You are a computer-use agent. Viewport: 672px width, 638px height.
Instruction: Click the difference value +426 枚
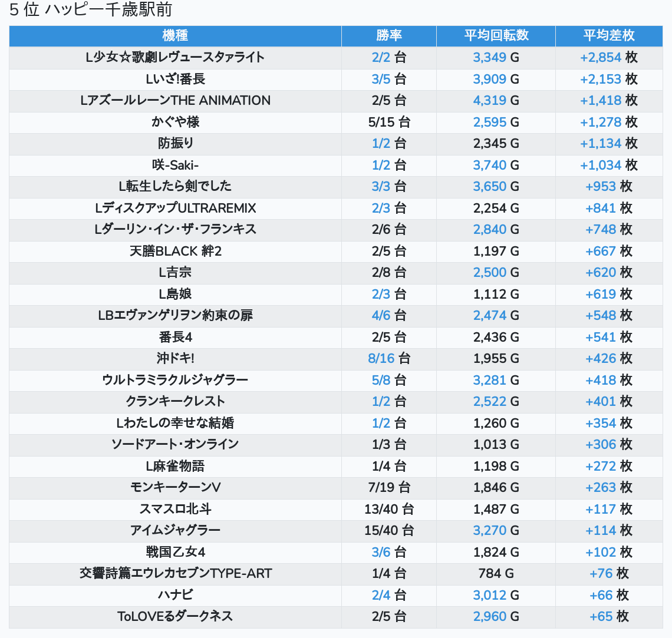pyautogui.click(x=609, y=359)
